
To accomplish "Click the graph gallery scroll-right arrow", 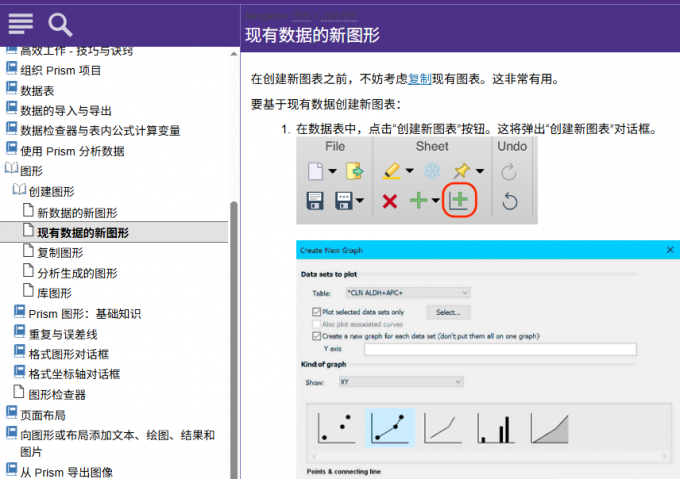I will click(x=664, y=456).
